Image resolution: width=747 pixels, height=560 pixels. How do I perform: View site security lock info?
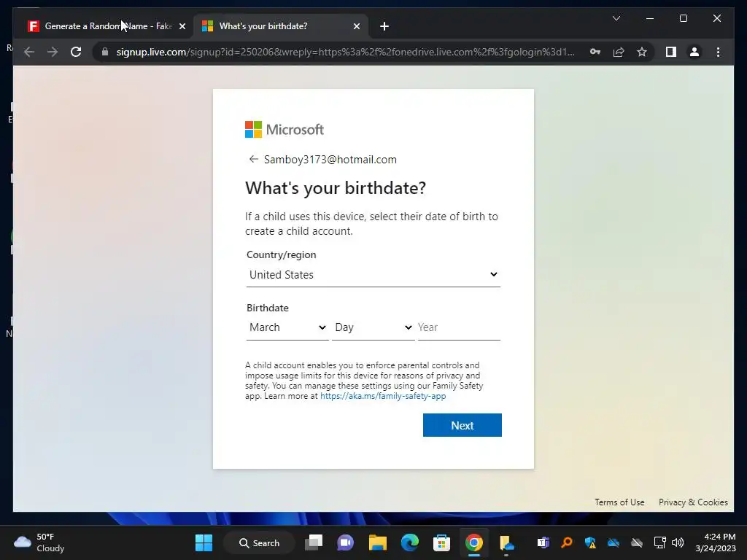tap(105, 52)
